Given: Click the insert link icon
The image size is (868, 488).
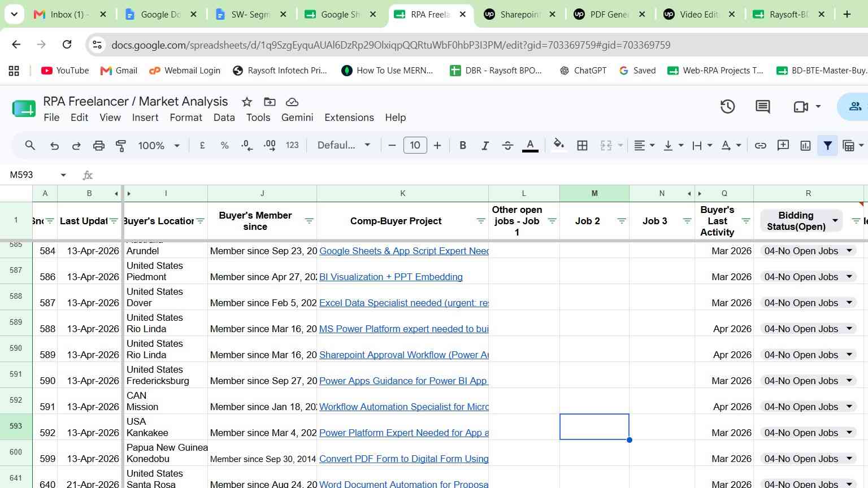Looking at the screenshot, I should [x=760, y=145].
